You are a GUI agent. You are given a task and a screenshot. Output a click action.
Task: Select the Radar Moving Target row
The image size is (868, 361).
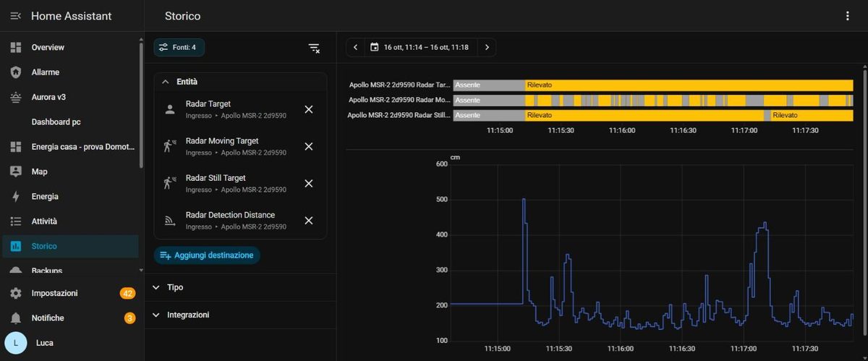tap(240, 147)
